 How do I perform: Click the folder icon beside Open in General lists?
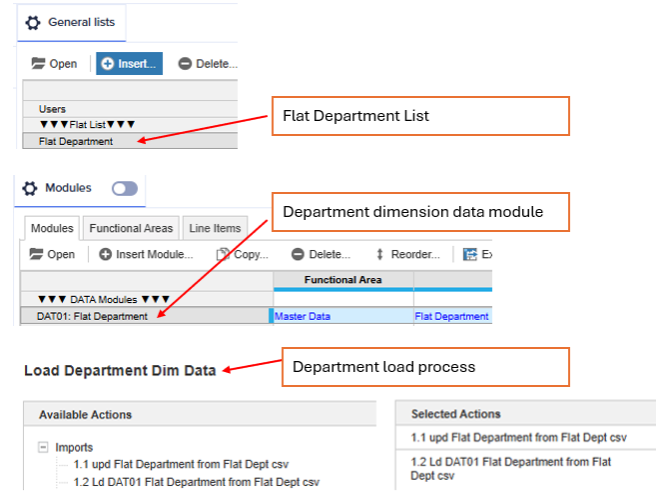[38, 64]
